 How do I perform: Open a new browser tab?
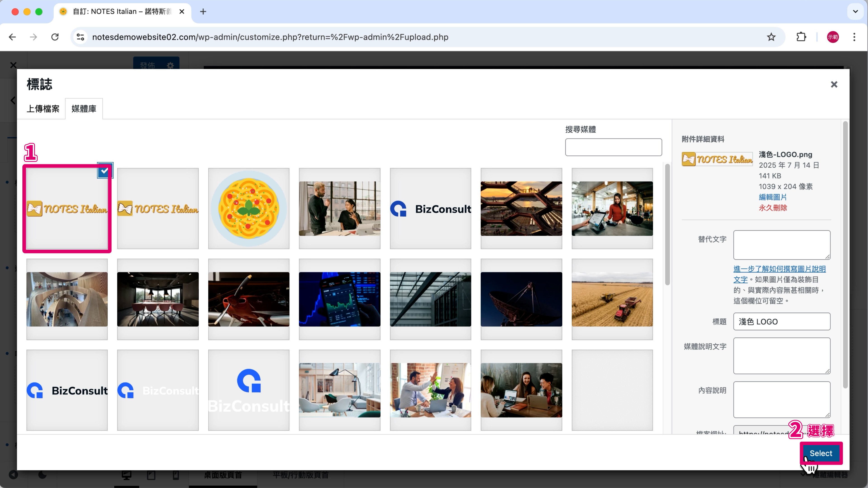click(x=203, y=12)
